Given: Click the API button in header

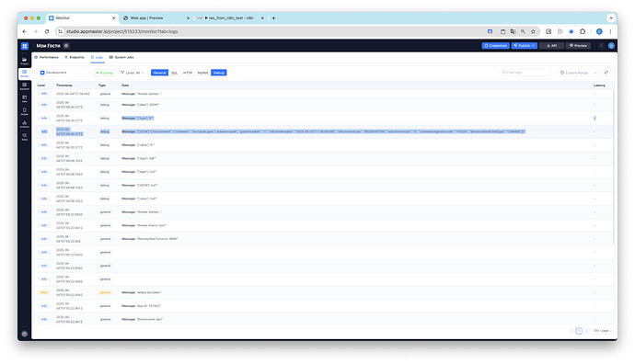Looking at the screenshot, I should point(551,46).
